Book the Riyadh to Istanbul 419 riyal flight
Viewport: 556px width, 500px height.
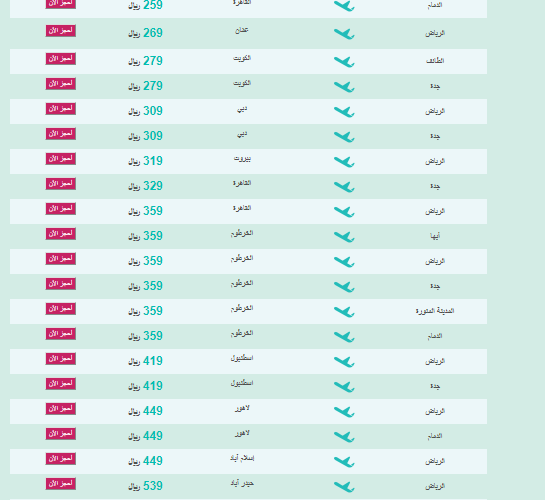(x=61, y=359)
